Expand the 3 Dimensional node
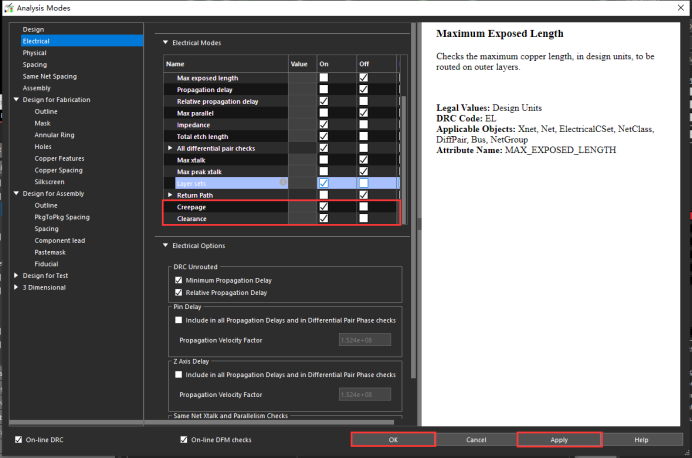Viewport: 692px width, 458px height. point(16,287)
